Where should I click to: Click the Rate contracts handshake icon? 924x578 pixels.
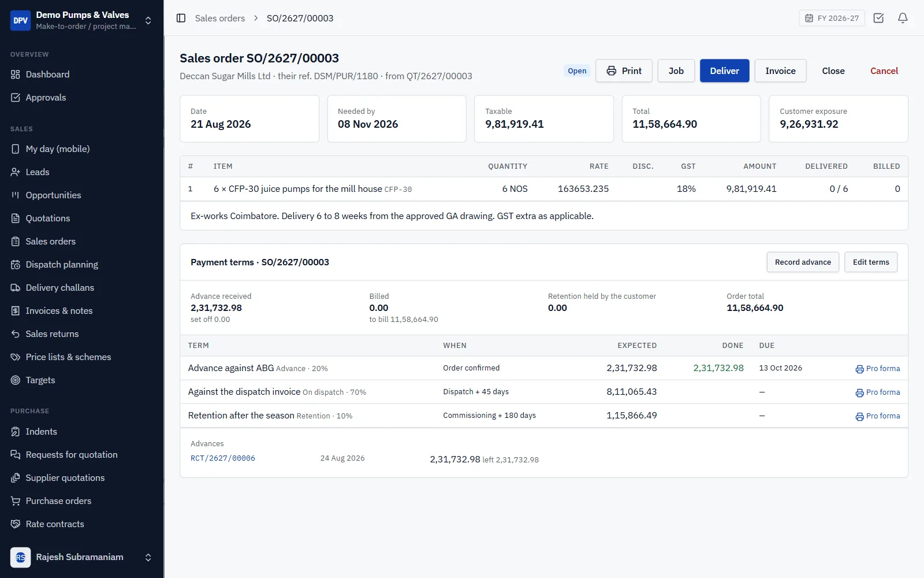click(x=16, y=524)
